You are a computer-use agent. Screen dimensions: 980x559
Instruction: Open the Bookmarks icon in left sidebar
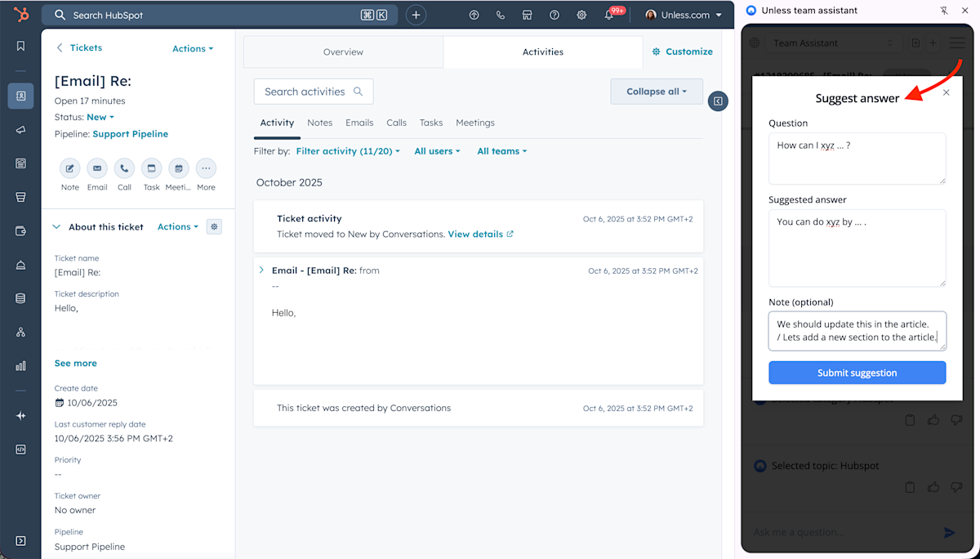point(20,47)
